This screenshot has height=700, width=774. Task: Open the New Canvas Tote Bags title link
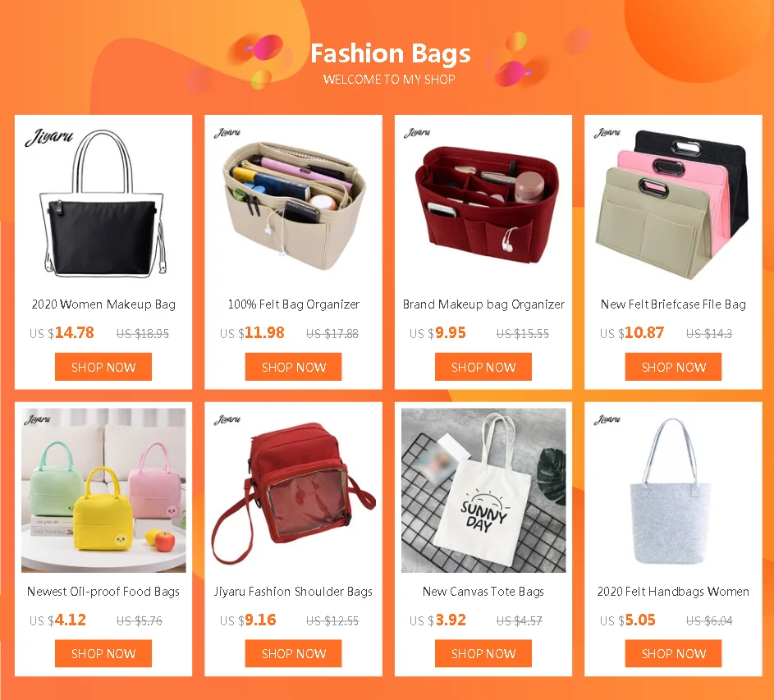(x=483, y=592)
